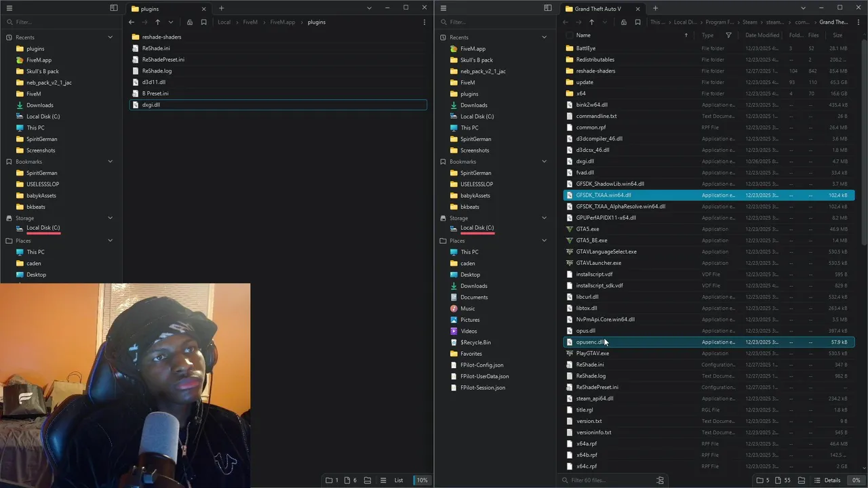Select B Preset.ini in plugins window

[x=278, y=94]
